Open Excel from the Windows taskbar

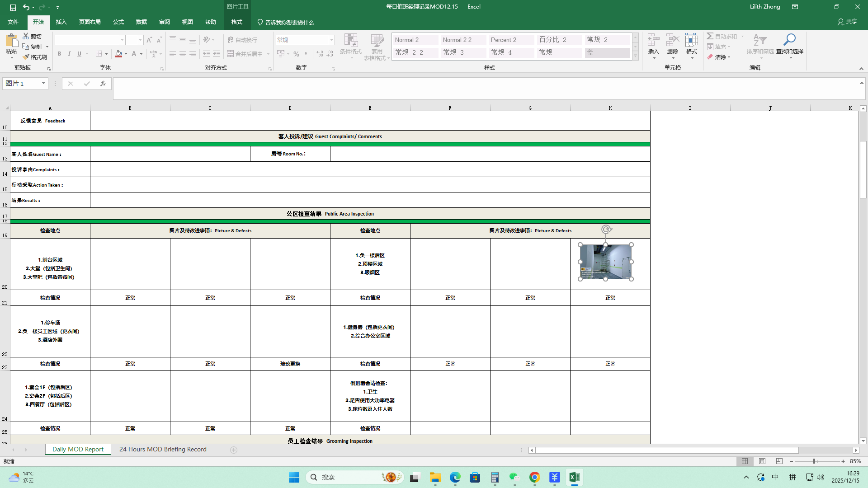click(574, 477)
